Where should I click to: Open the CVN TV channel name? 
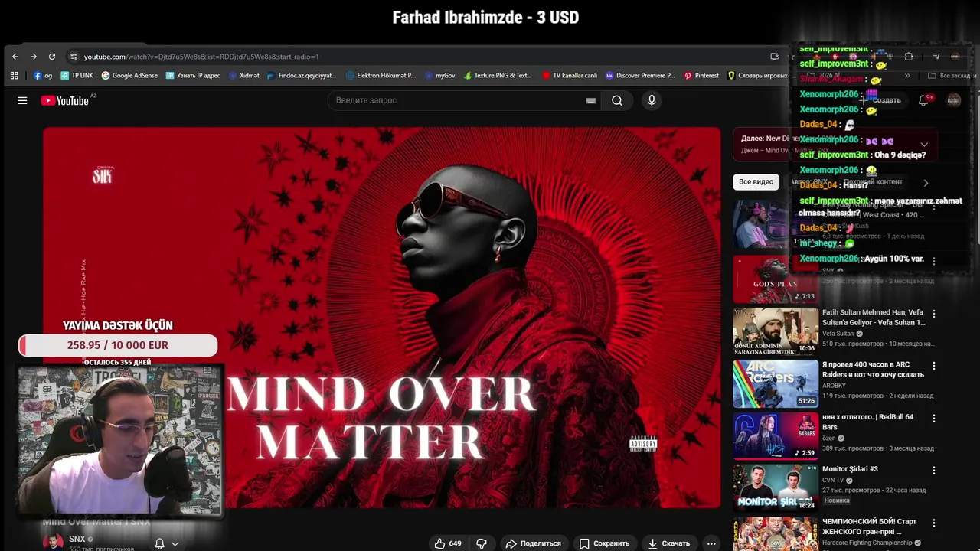(x=833, y=481)
